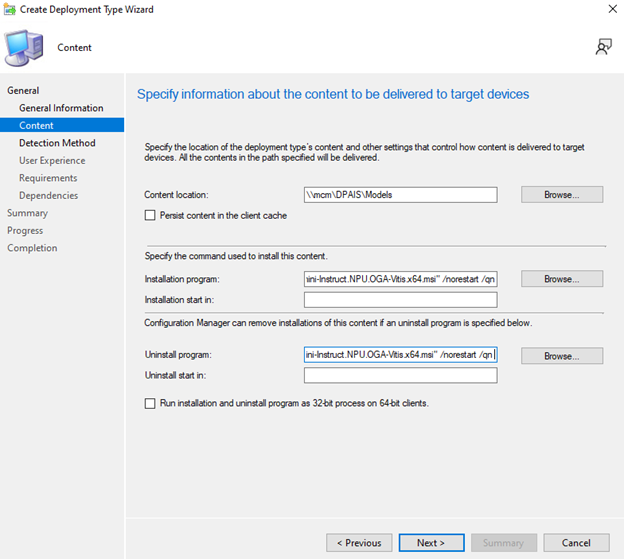Click the Content location input field

pos(401,195)
